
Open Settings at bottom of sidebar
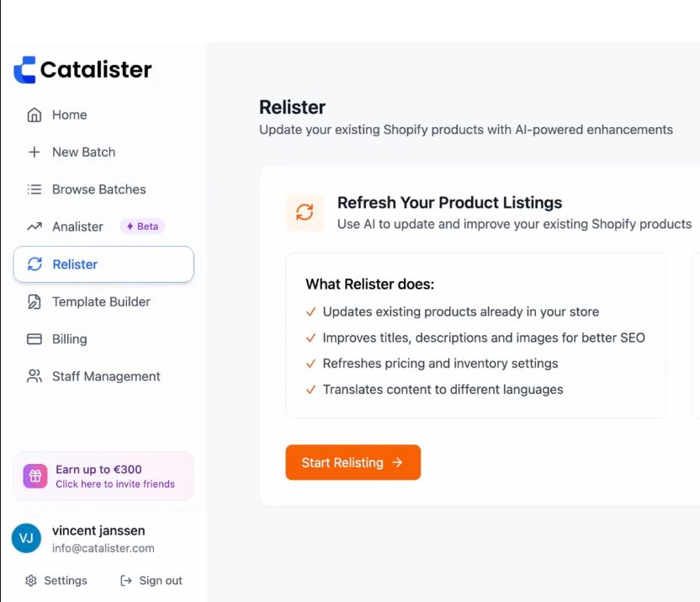coord(56,581)
